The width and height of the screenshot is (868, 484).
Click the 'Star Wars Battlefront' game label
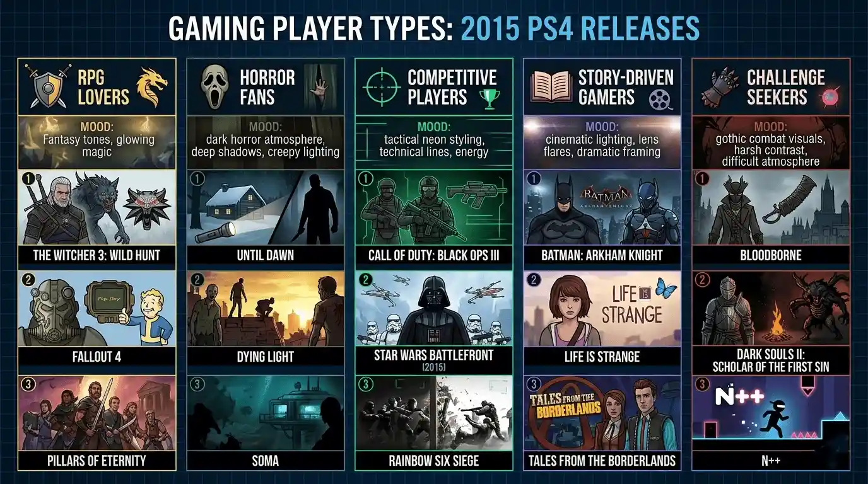pyautogui.click(x=434, y=355)
